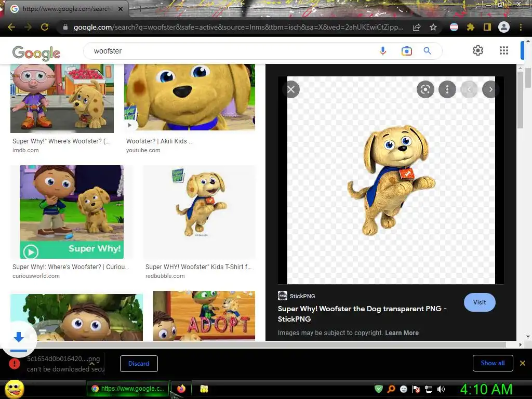Expand the png download options chevron

[x=91, y=364]
